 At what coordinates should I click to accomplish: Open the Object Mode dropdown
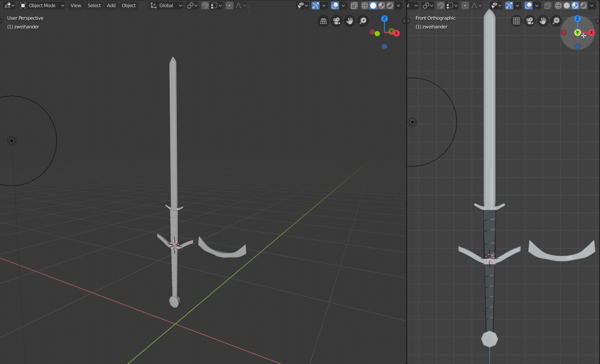click(x=42, y=6)
